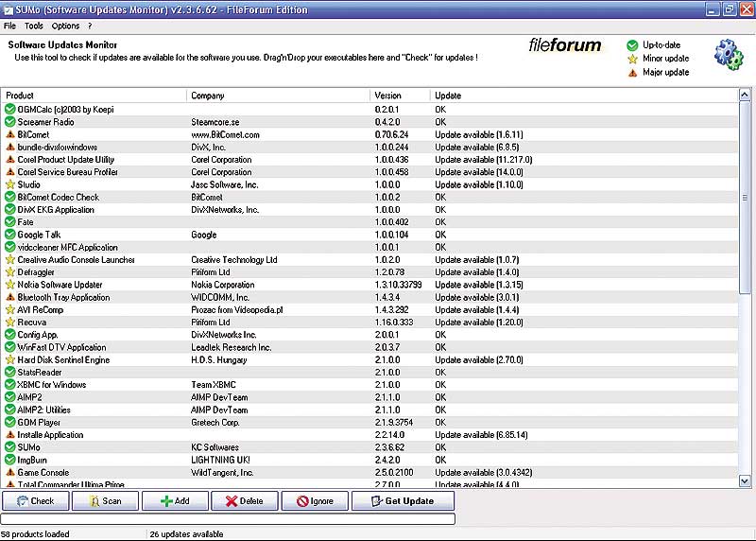Click the SUMo title bar app icon

point(8,9)
